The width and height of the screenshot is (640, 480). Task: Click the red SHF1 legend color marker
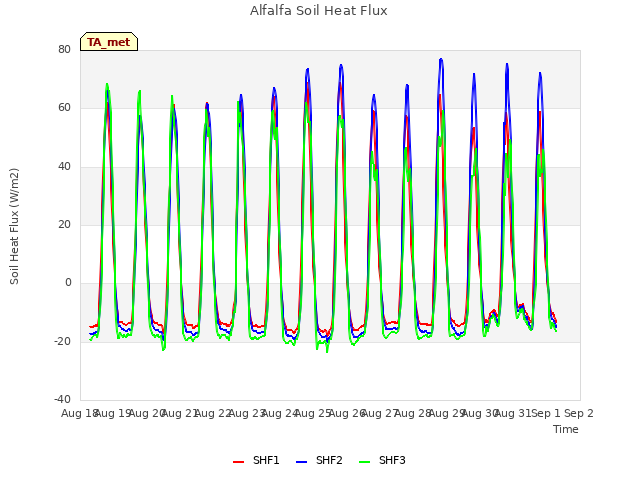click(238, 462)
